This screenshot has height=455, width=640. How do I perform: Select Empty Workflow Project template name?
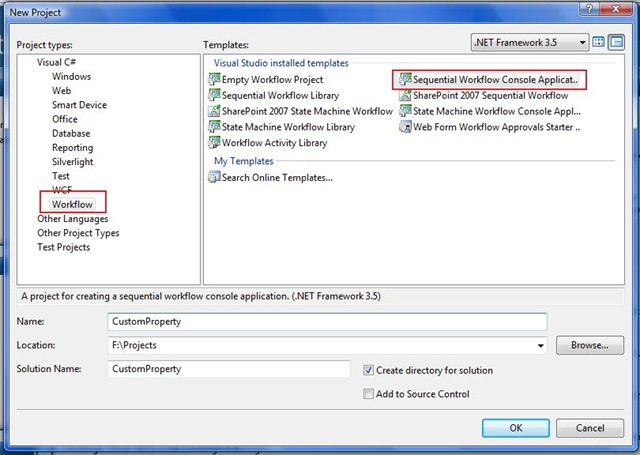(x=272, y=80)
